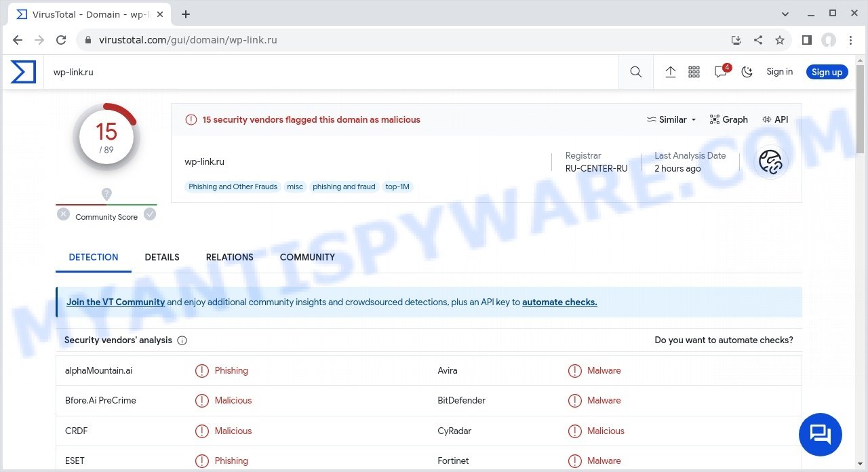Click the Fortinet Malware warning icon
This screenshot has width=868, height=472.
(575, 461)
